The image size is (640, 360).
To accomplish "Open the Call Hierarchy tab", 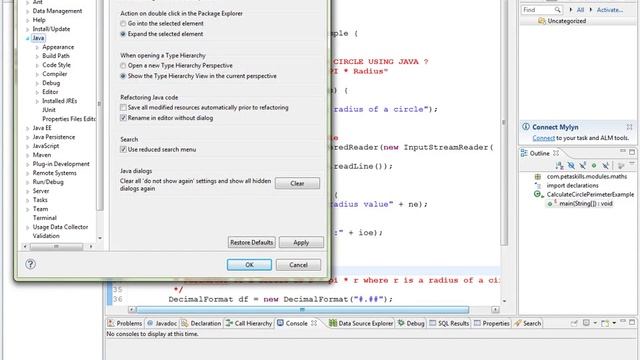I will point(249,323).
